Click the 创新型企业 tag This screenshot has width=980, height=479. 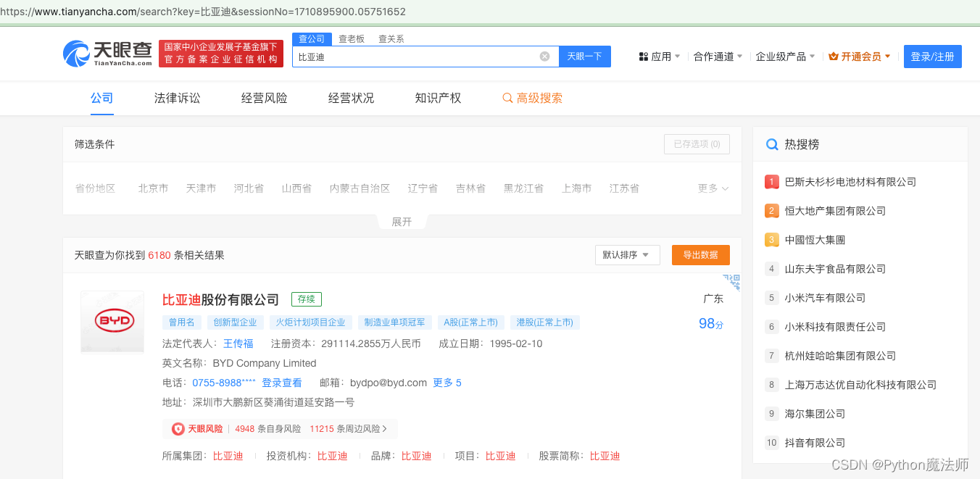click(x=235, y=322)
